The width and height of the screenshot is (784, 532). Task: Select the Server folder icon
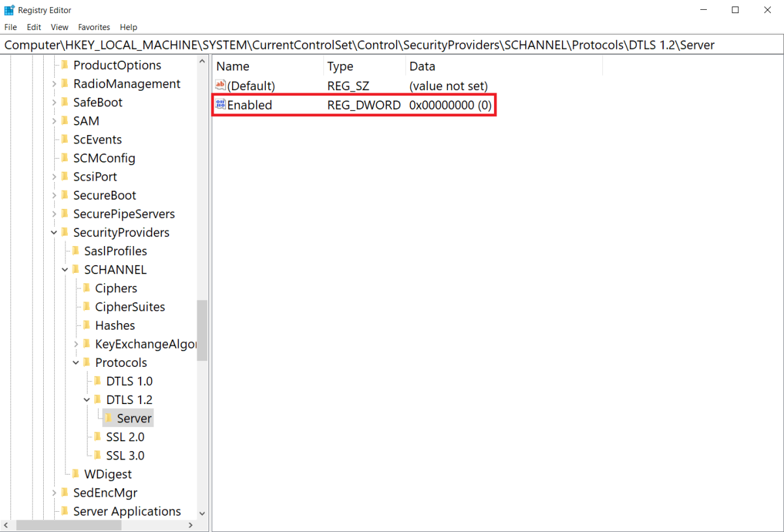pos(109,418)
